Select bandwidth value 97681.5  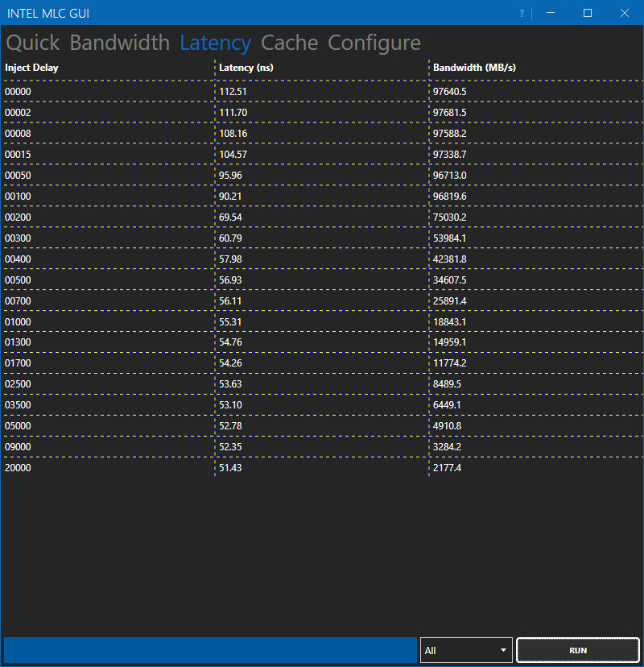450,112
